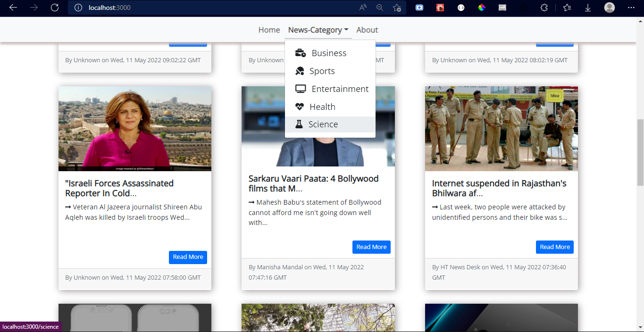The height and width of the screenshot is (332, 644).
Task: Reload the page with the refresh icon
Action: [55, 8]
